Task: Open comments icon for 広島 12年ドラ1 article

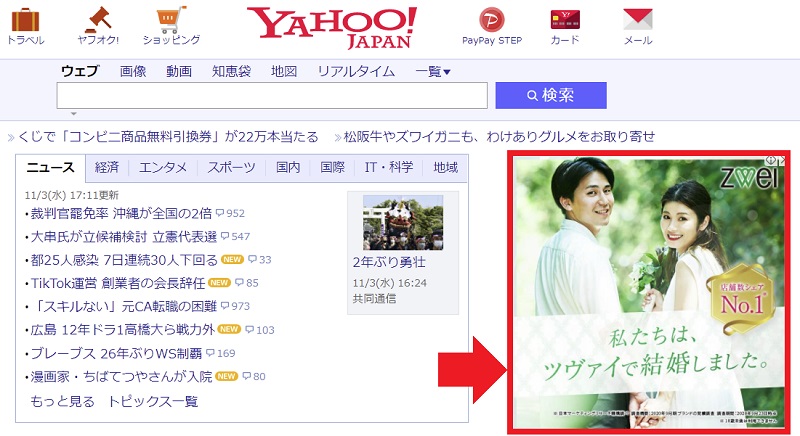Action: 249,330
